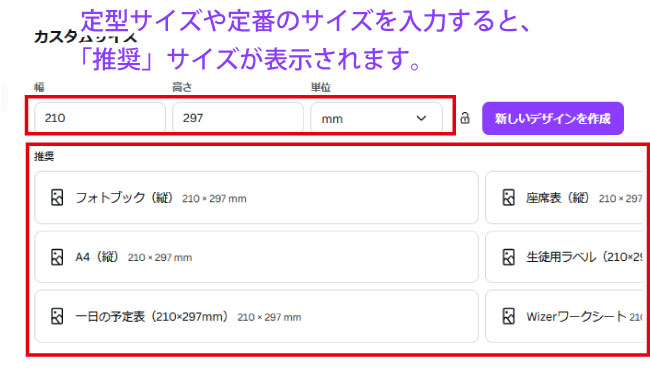Toggle the aspect ratio lock icon
Image resolution: width=650 pixels, height=384 pixels.
(465, 118)
